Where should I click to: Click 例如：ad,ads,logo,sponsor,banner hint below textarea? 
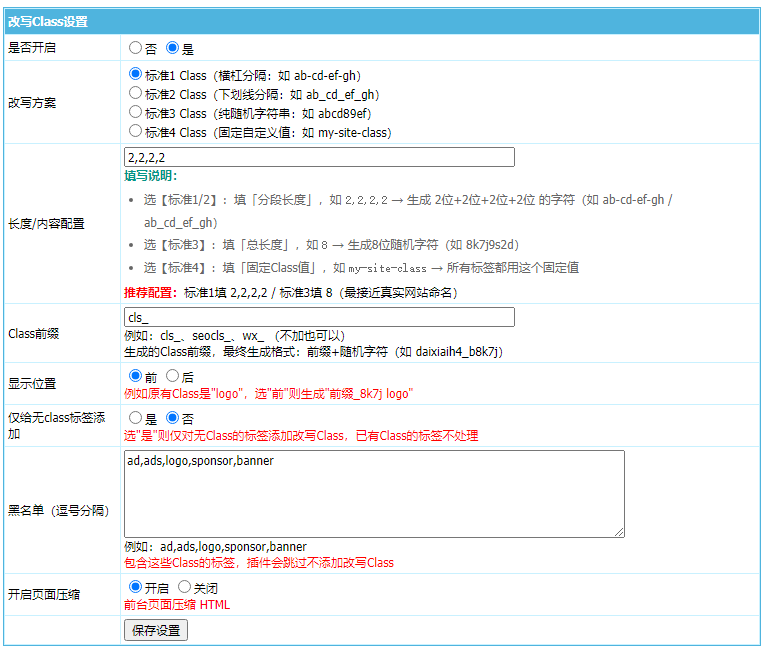[x=215, y=547]
